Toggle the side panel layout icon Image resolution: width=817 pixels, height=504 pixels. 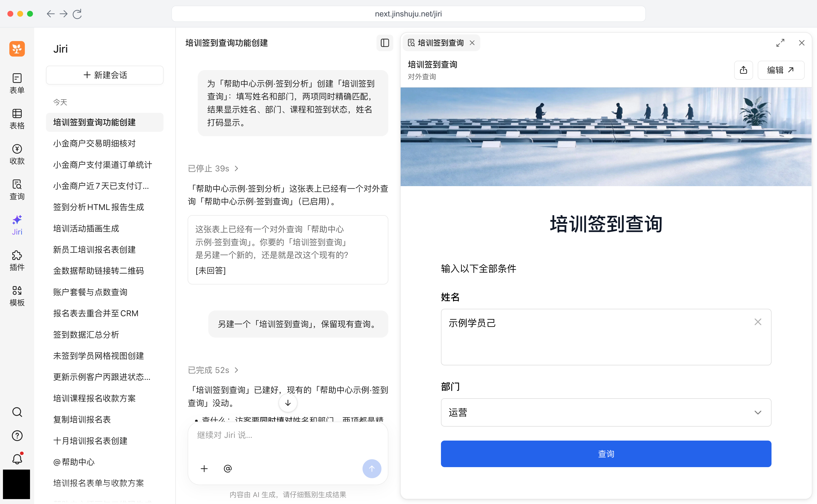coord(384,43)
